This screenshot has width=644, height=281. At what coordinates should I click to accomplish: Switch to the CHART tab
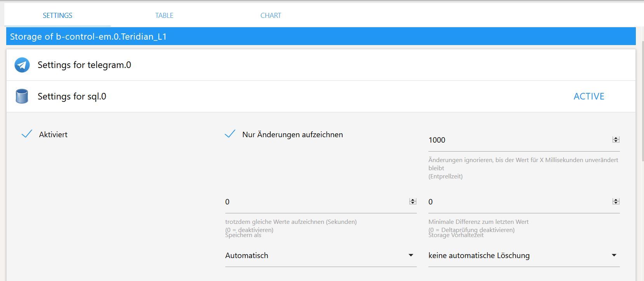pos(270,16)
